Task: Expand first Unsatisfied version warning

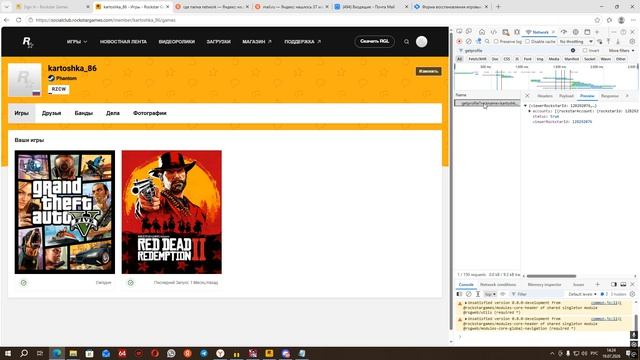Action: point(466,303)
